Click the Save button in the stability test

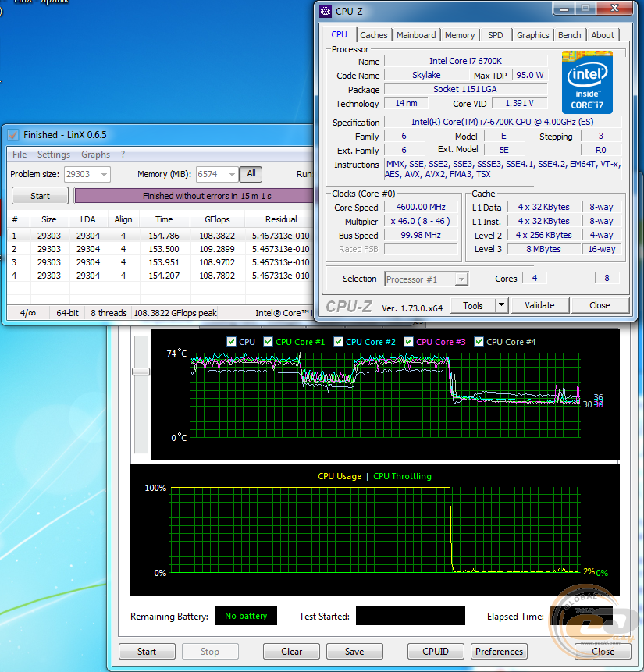point(354,652)
